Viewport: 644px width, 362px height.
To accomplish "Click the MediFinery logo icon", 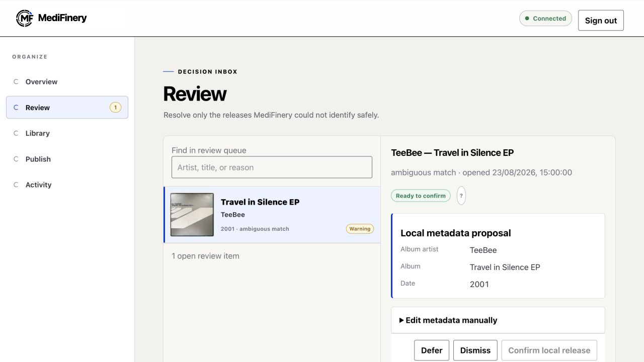I will [x=24, y=18].
